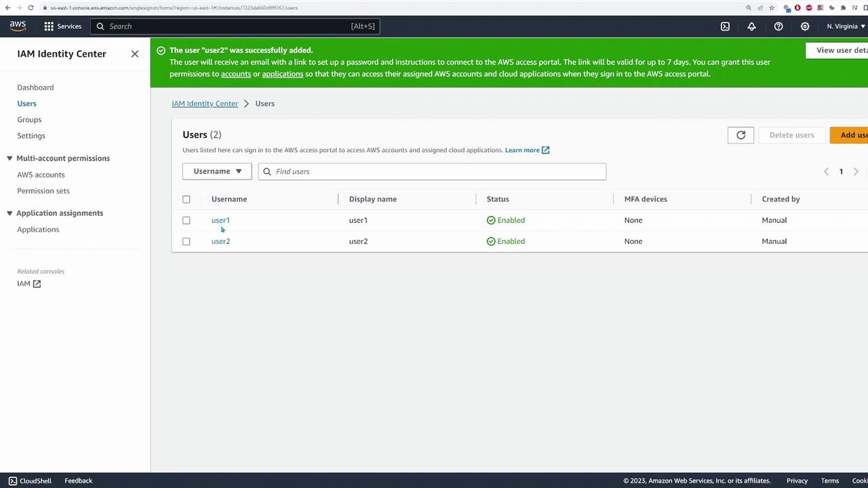Image resolution: width=868 pixels, height=488 pixels.
Task: Click the browser forward arrow
Action: (19, 7)
